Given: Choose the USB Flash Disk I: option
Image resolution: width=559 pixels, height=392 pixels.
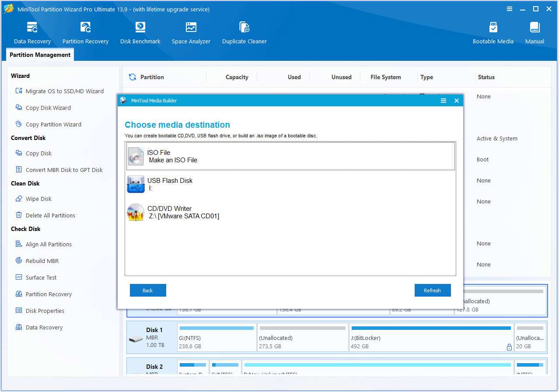Looking at the screenshot, I should [x=291, y=184].
